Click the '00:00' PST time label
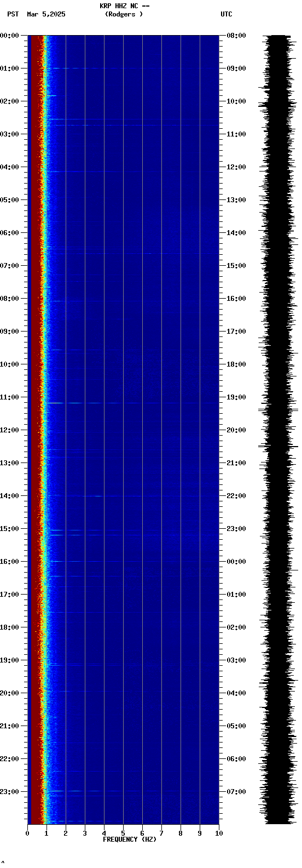This screenshot has width=302, height=868. (9, 36)
